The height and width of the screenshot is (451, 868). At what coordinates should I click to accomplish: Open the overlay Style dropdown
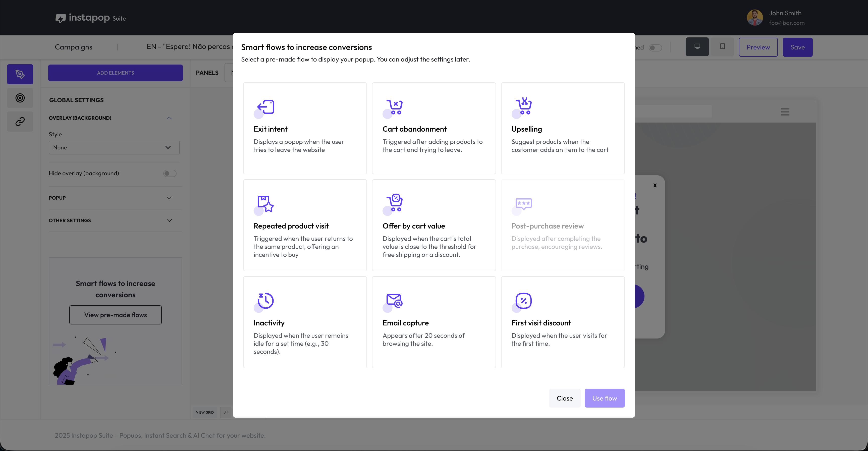click(114, 147)
